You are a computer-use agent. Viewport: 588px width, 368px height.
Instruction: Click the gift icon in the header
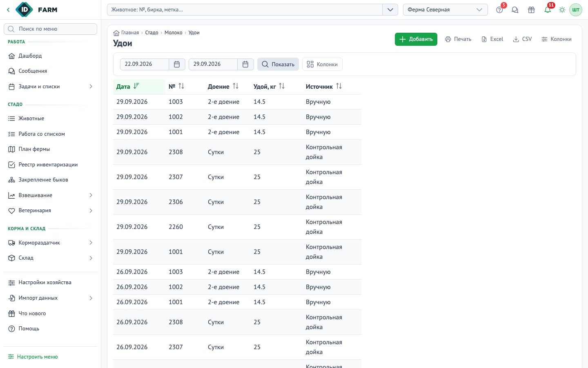coord(531,10)
